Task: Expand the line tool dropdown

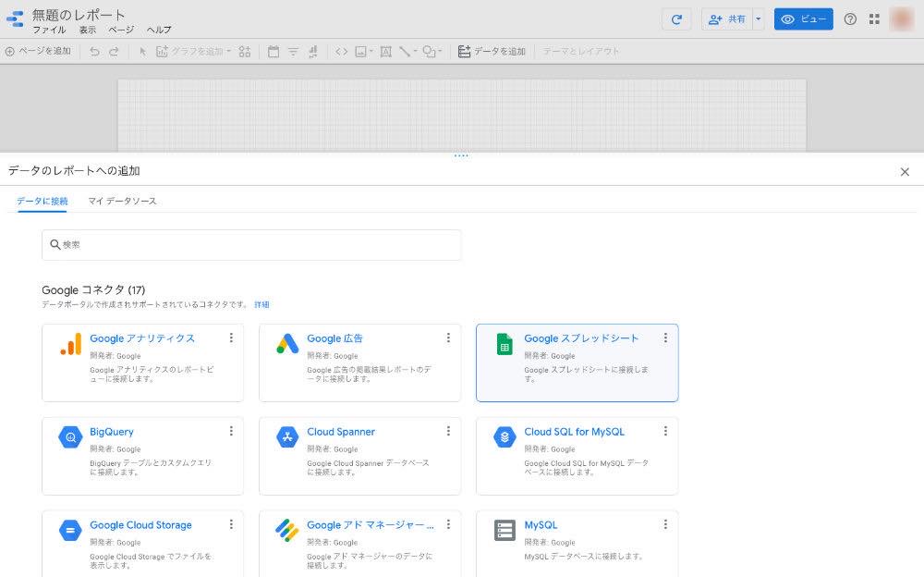Action: (415, 52)
